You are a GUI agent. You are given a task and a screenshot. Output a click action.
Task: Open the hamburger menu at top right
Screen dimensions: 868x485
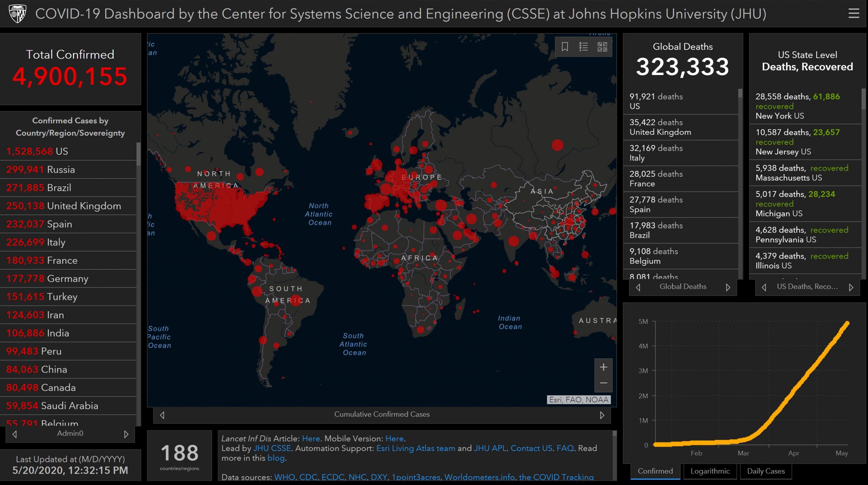tap(853, 14)
